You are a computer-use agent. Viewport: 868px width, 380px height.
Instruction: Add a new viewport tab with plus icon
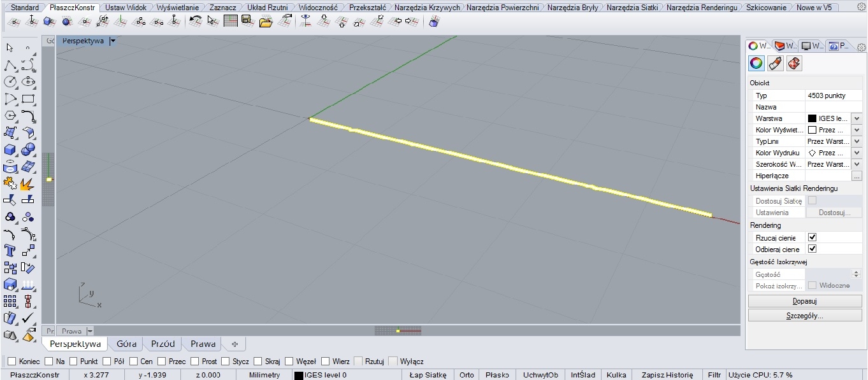click(x=235, y=344)
